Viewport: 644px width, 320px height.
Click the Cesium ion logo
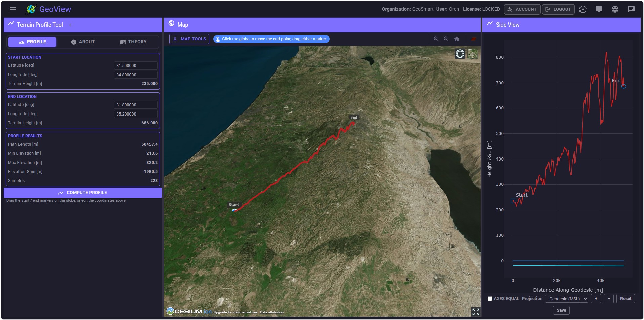(189, 311)
